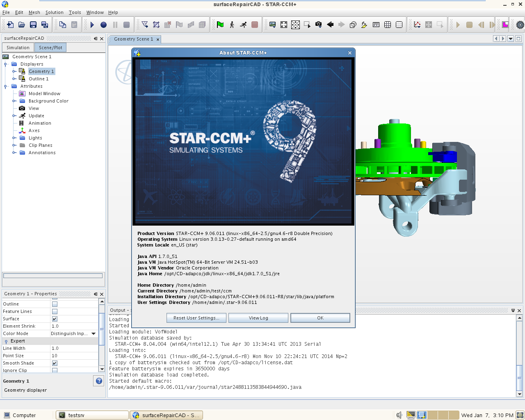This screenshot has width=525, height=420.
Task: Uncheck the Surface property checkbox
Action: click(x=55, y=319)
